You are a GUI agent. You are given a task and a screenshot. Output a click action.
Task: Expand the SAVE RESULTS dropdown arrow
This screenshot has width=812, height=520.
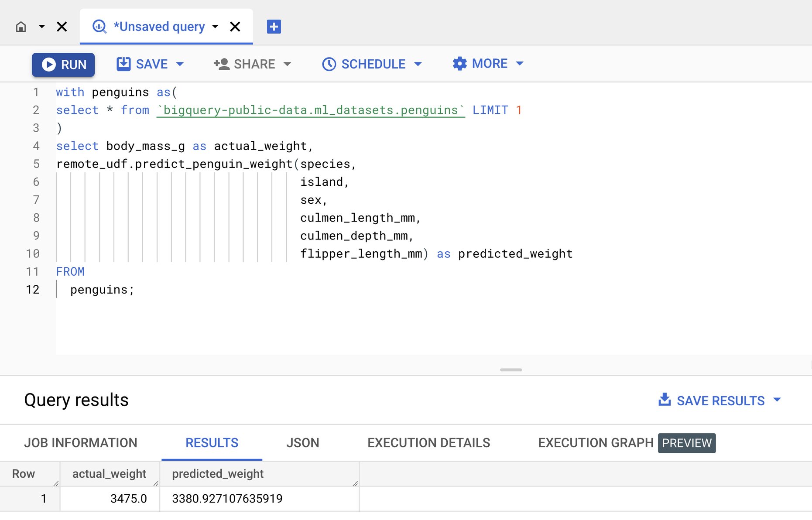click(x=777, y=400)
